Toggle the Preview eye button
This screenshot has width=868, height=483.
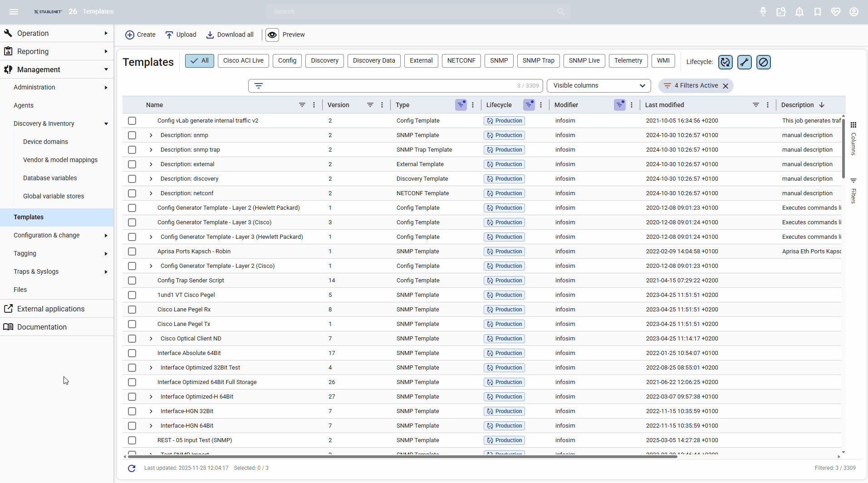(272, 35)
